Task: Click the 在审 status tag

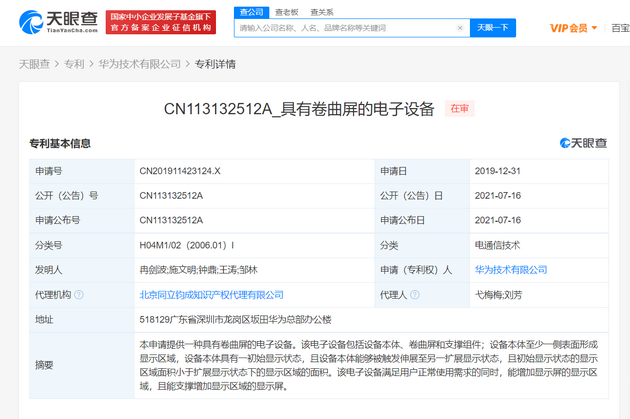Action: click(x=460, y=108)
